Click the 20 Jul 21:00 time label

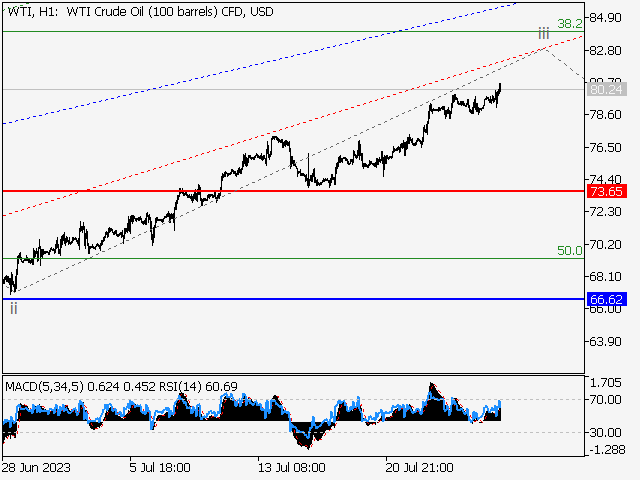pyautogui.click(x=419, y=467)
